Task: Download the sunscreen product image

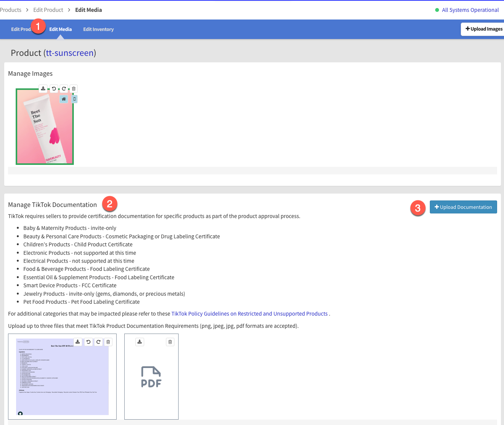Action: [x=43, y=89]
